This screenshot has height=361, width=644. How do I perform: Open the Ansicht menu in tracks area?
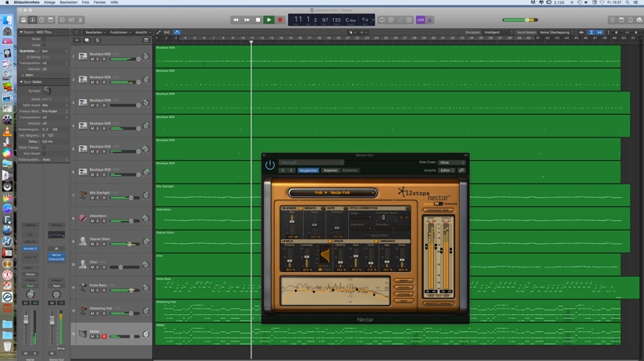click(143, 32)
